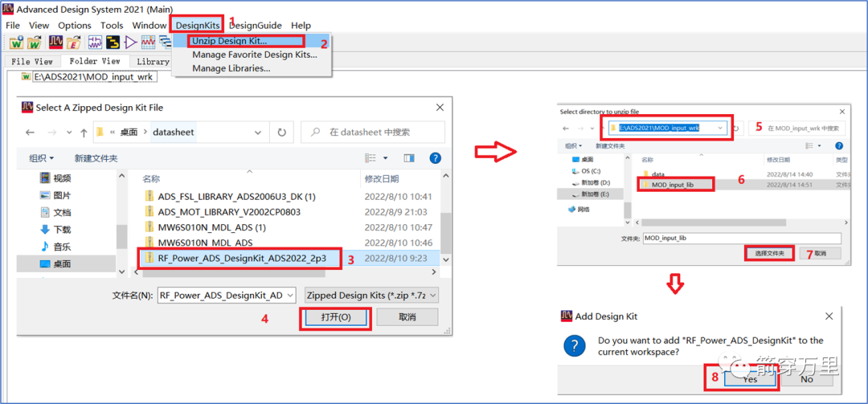Open the 组织 dropdown in zipped file dialog
Screen dimensions: 868x404
pyautogui.click(x=42, y=158)
